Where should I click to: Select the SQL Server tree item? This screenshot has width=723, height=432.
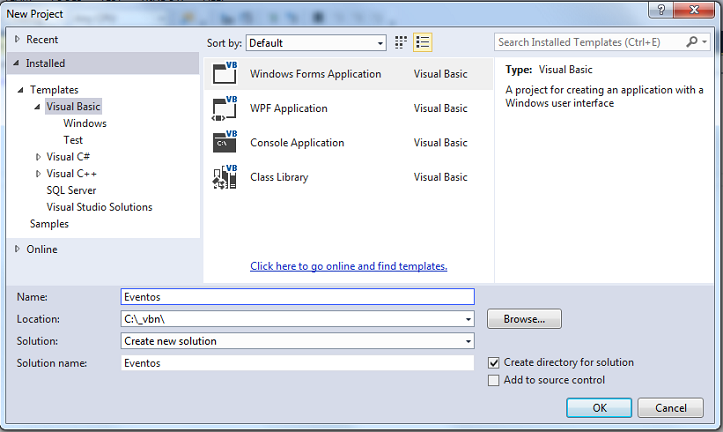pos(71,190)
